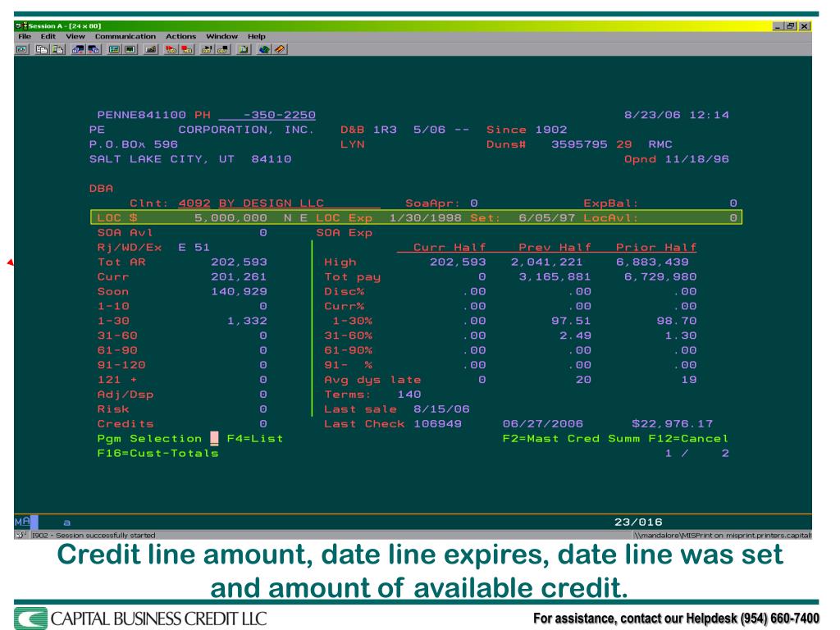The width and height of the screenshot is (840, 630).
Task: Click the Quit macro toolbar icon
Action: click(223, 49)
